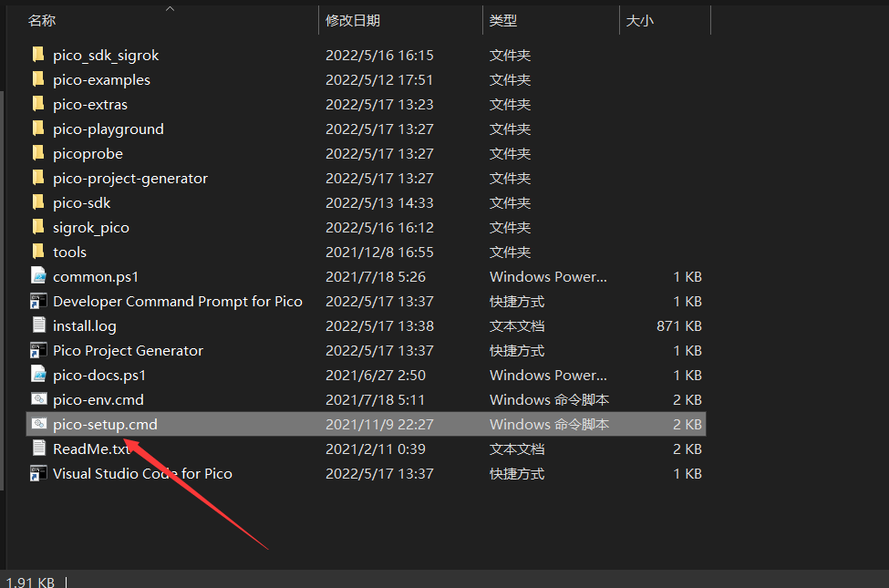Click date 2022/5/13 14:33 of pico-sdk
The image size is (889, 588).
click(x=379, y=203)
